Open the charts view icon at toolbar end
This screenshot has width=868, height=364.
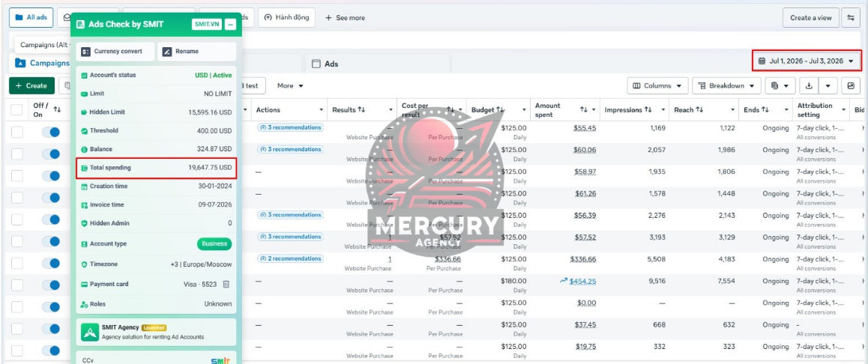tap(851, 85)
